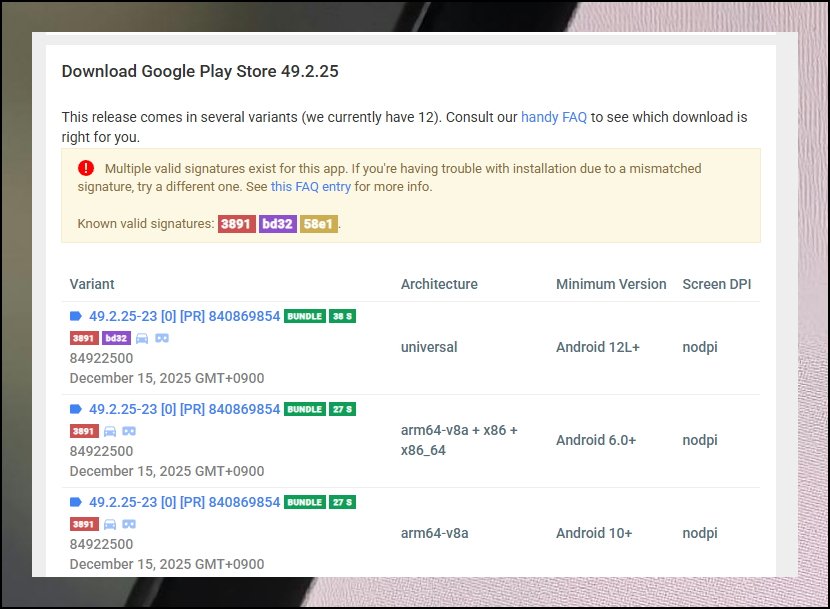This screenshot has height=609, width=830.
Task: Click the Screen DPI column header
Action: [717, 284]
